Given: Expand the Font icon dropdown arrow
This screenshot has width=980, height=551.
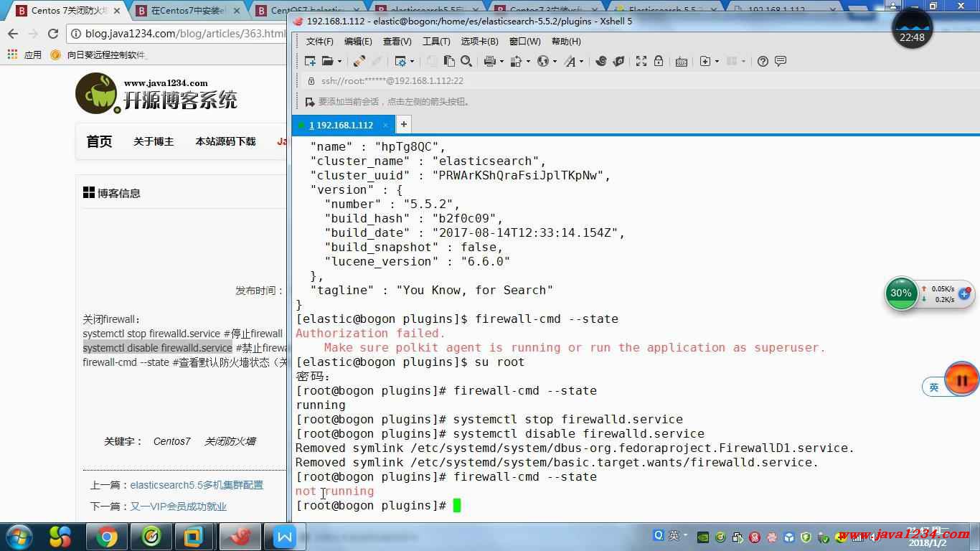Looking at the screenshot, I should click(581, 62).
